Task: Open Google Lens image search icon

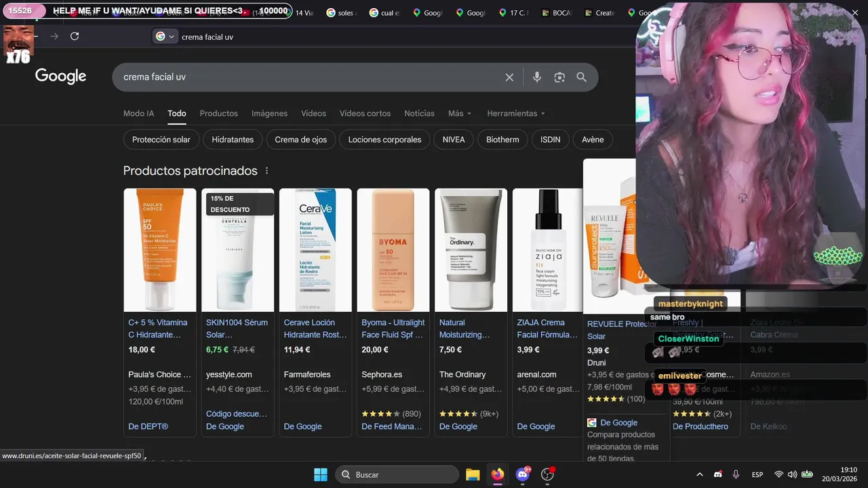Action: pos(559,77)
